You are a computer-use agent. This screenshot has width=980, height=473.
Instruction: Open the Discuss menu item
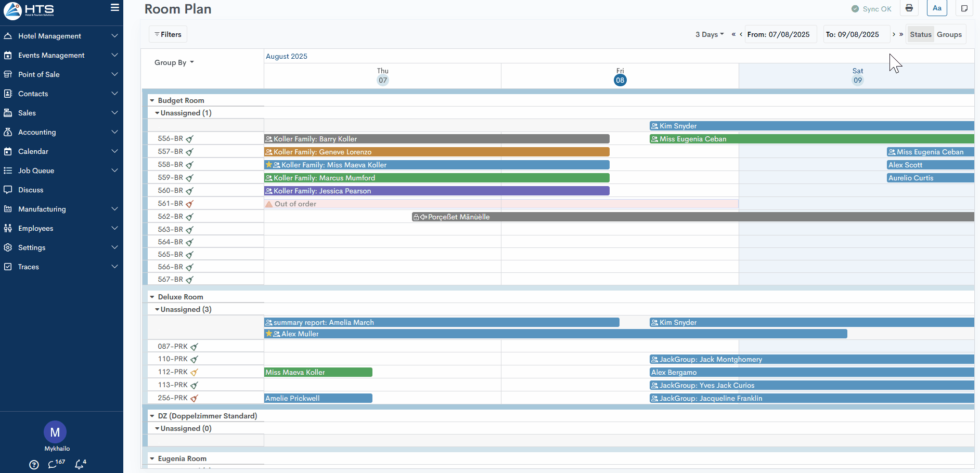point(31,190)
